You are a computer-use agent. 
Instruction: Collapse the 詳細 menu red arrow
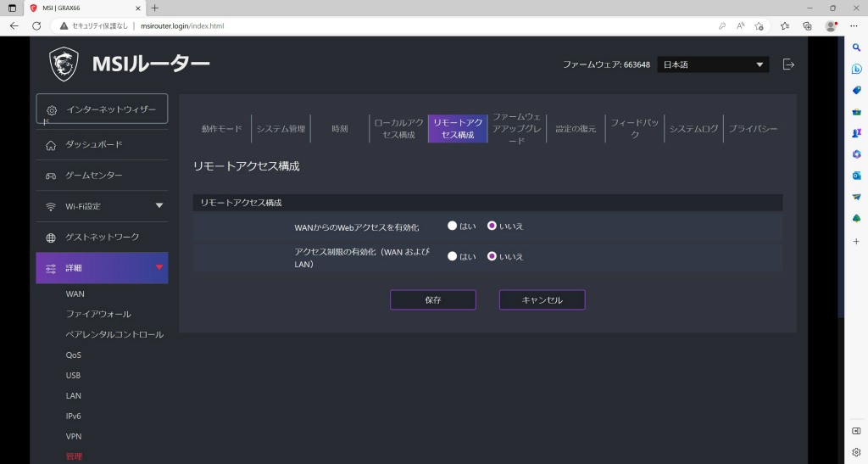(159, 267)
